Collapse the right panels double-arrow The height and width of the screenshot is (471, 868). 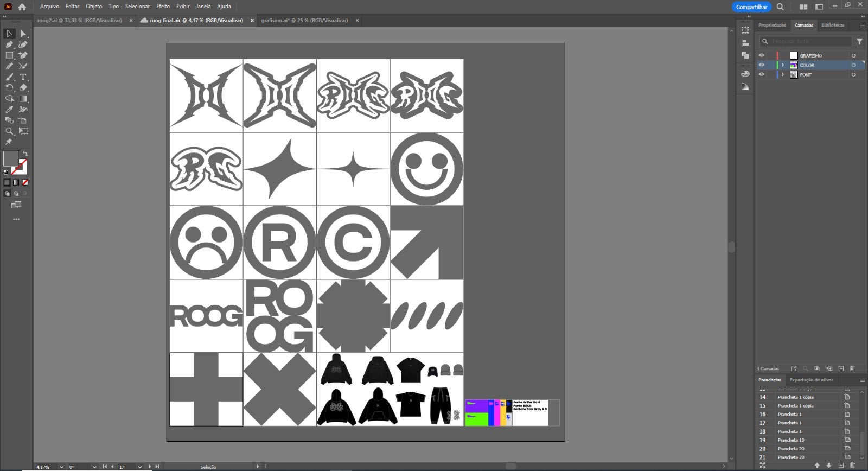[863, 16]
